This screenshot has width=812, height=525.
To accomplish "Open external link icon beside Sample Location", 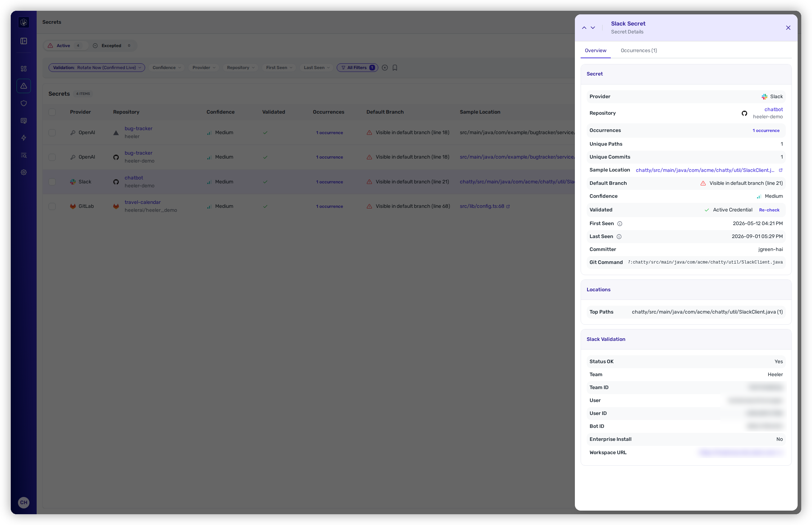I will click(x=780, y=170).
